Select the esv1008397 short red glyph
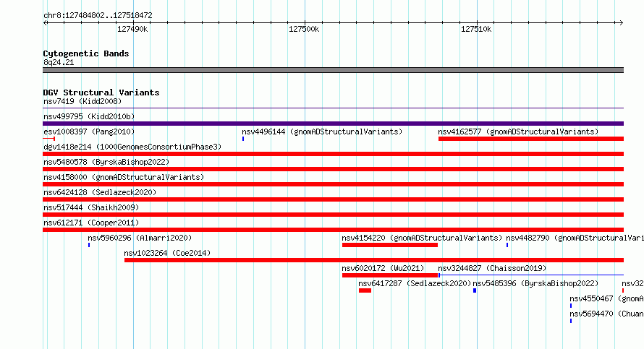The width and height of the screenshot is (644, 349). pyautogui.click(x=49, y=139)
